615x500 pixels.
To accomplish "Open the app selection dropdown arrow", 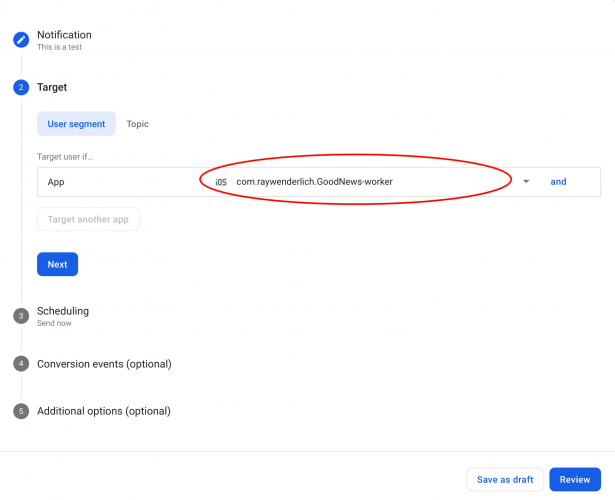I will pyautogui.click(x=526, y=182).
